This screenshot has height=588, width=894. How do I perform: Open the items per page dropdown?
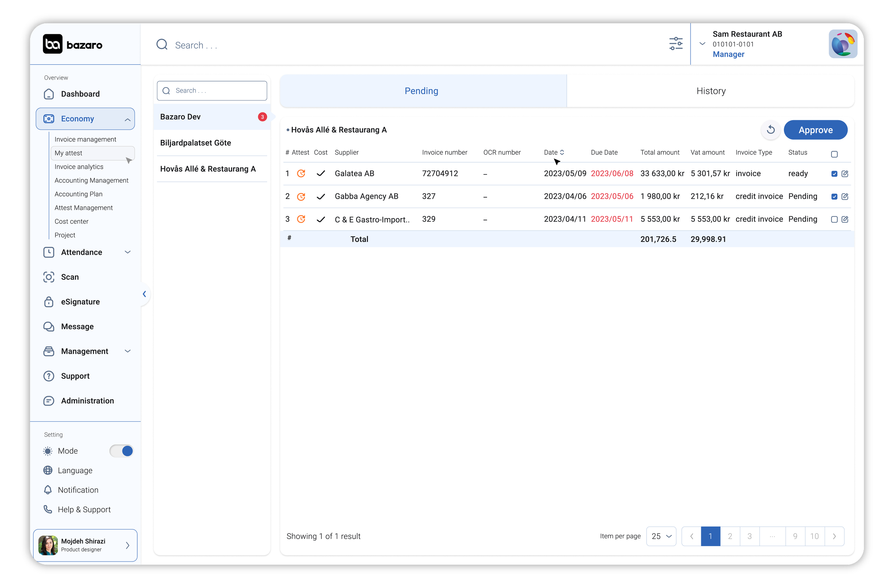click(x=661, y=536)
